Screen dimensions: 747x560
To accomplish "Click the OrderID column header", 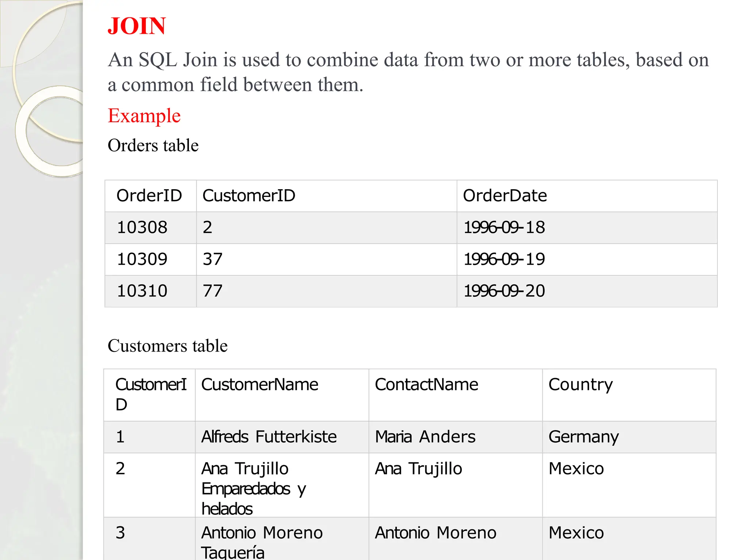I will coord(149,196).
